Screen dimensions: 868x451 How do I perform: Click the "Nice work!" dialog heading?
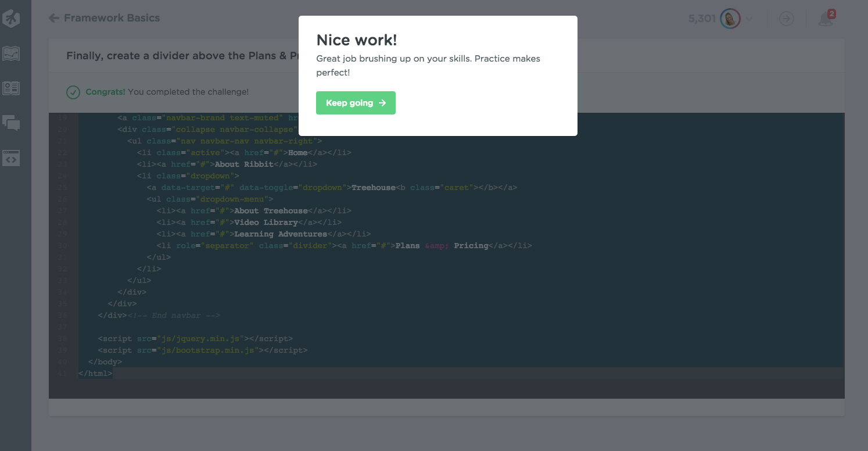tap(356, 40)
